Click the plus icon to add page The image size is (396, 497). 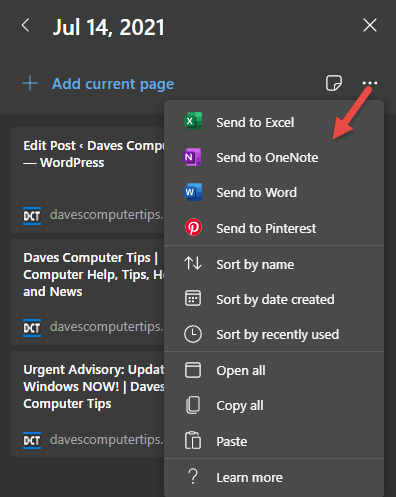pos(30,83)
